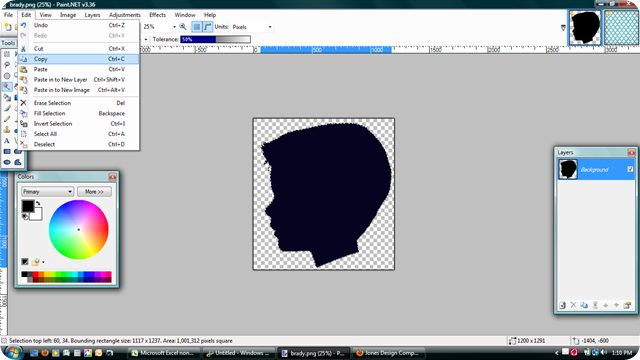The height and width of the screenshot is (360, 640).
Task: Open the zoom level dropdown
Action: (174, 27)
